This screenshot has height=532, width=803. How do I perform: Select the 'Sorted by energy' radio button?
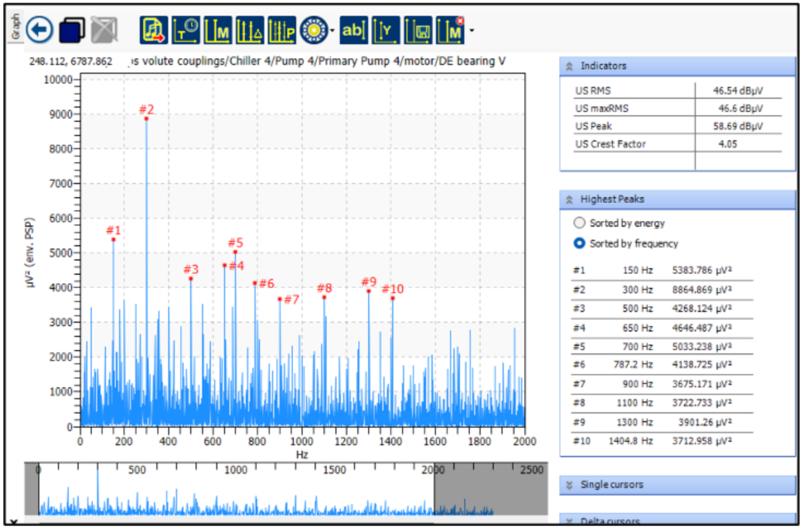580,223
